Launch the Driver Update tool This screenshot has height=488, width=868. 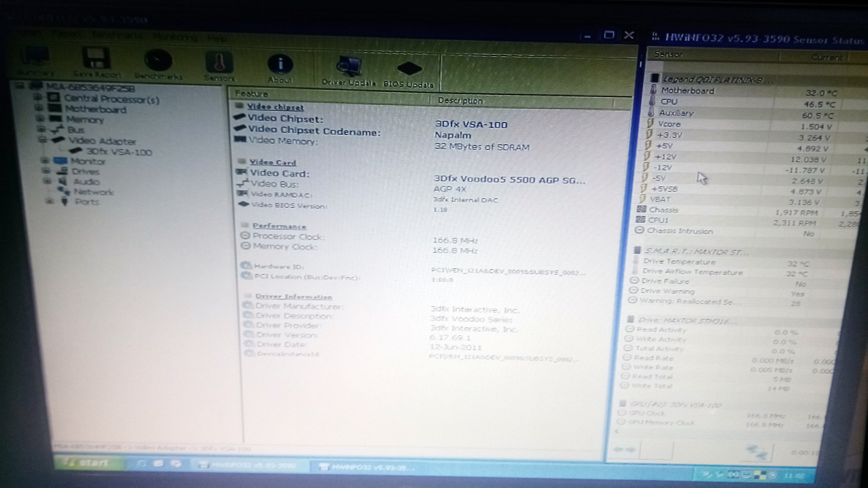click(x=349, y=71)
